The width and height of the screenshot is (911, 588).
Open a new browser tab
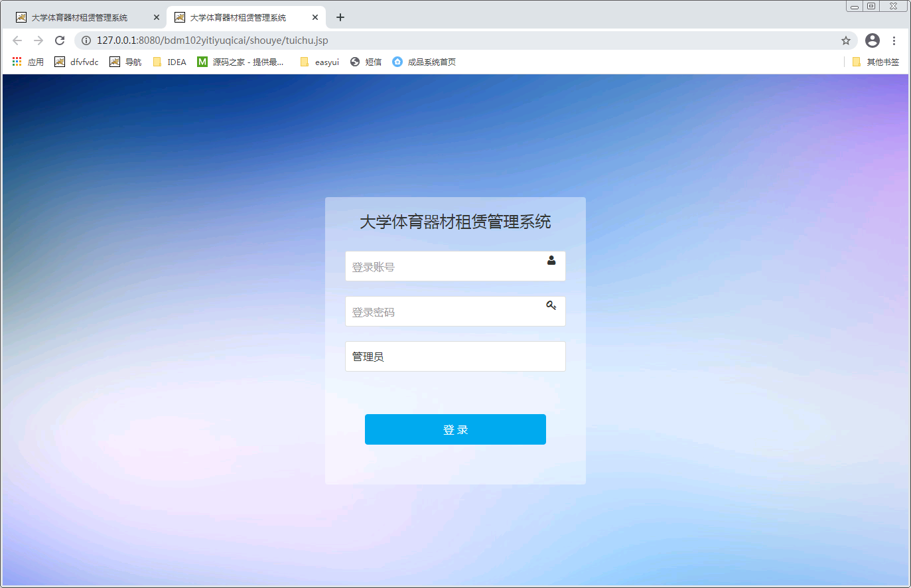click(340, 17)
